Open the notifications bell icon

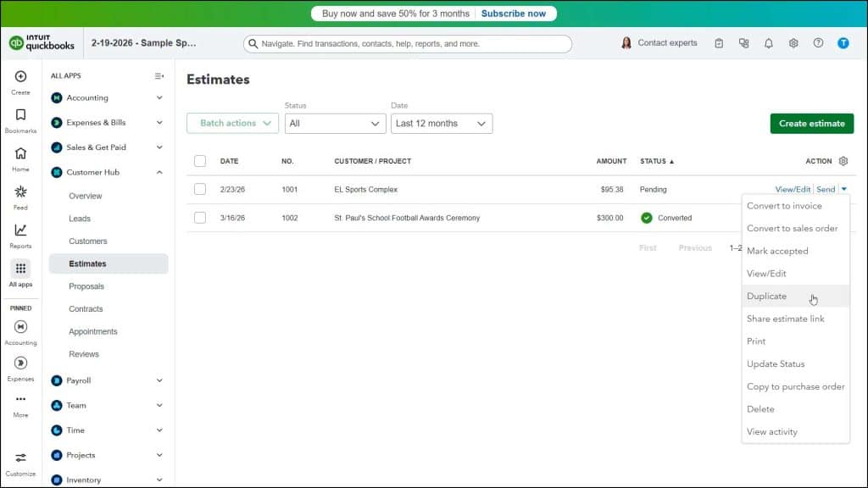[767, 42]
